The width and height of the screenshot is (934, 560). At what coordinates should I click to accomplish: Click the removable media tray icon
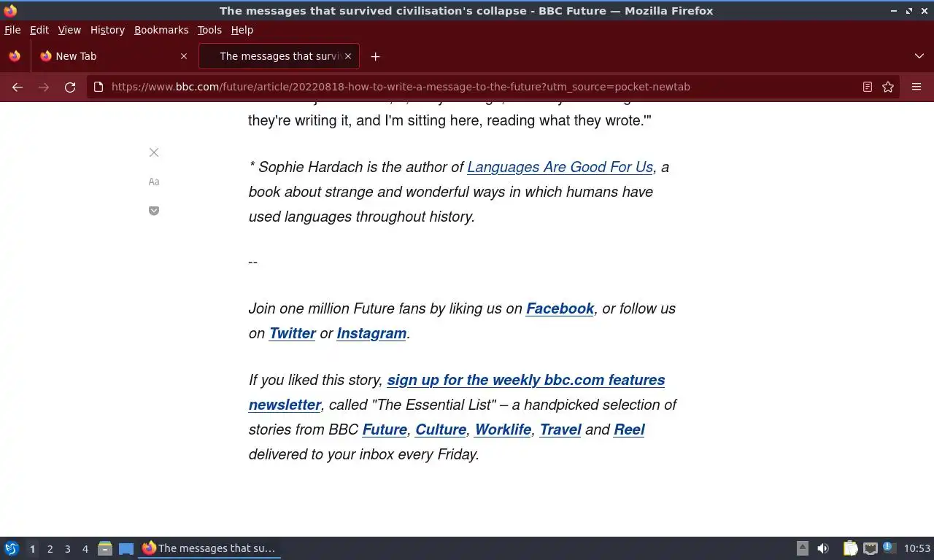pos(802,548)
